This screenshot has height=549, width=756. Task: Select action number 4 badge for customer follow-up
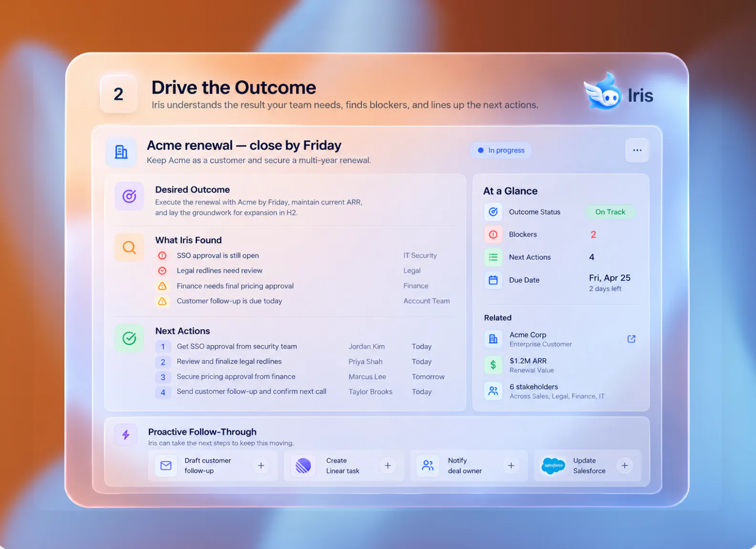(163, 392)
